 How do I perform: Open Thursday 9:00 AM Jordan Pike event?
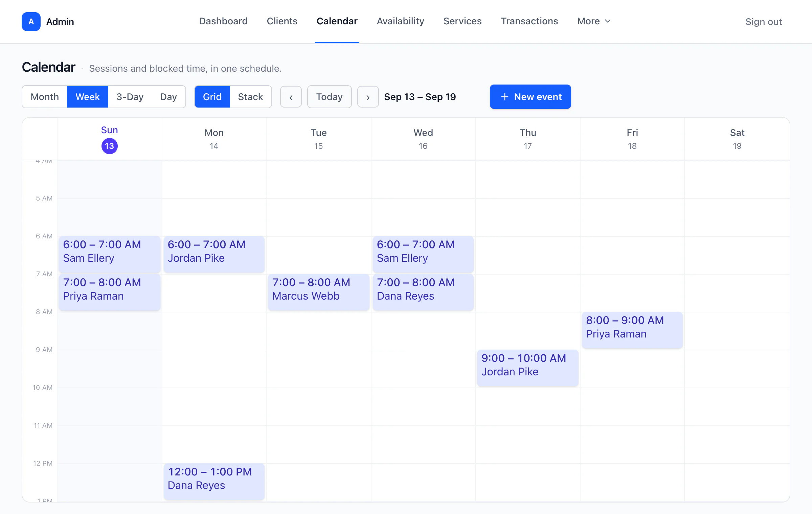528,368
